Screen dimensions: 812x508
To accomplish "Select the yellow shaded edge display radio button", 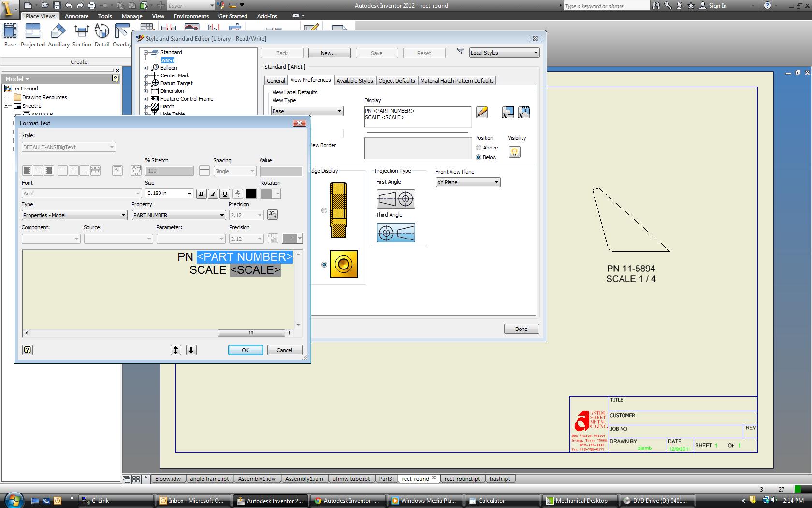I will (x=324, y=265).
